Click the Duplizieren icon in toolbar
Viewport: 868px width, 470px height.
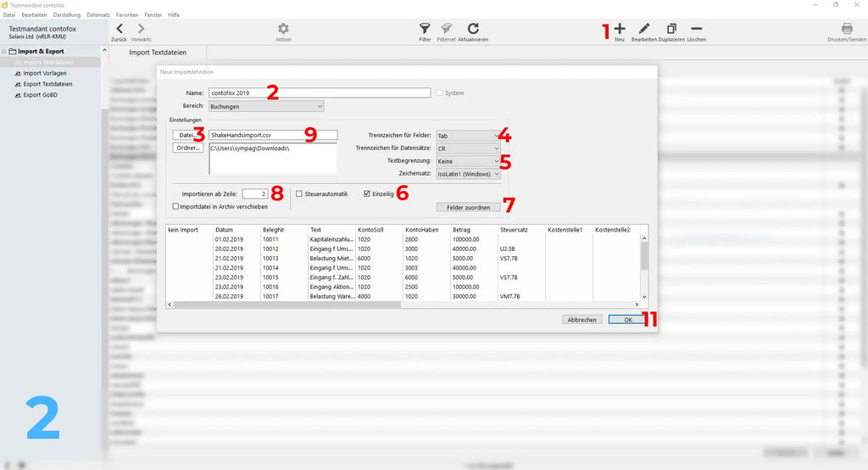click(671, 29)
